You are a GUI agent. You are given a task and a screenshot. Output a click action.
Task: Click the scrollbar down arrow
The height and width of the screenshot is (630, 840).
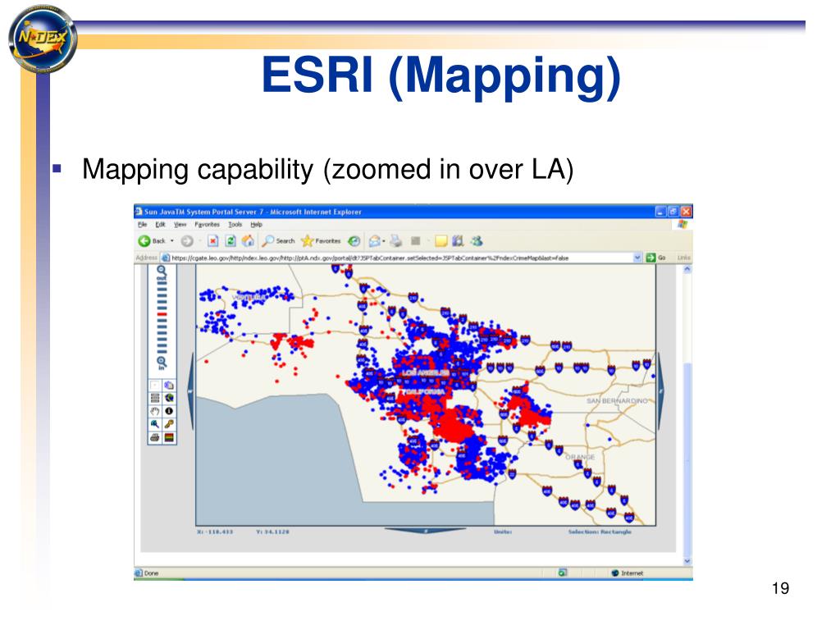tap(687, 561)
